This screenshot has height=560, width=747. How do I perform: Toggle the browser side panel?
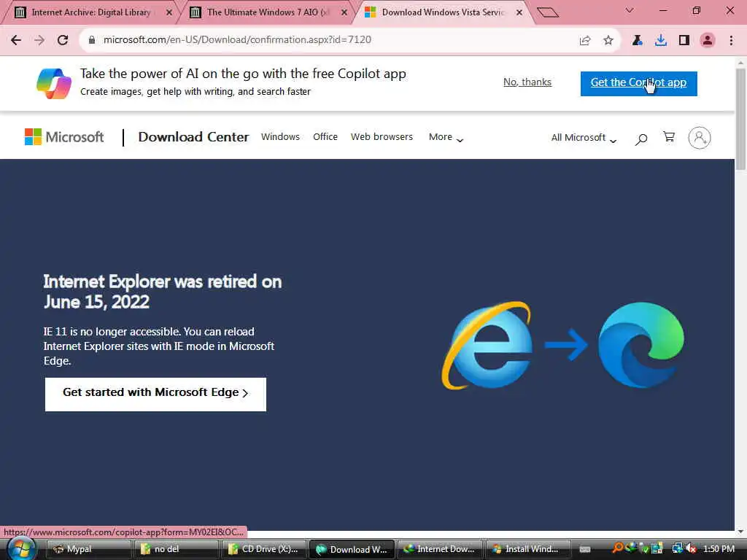click(684, 41)
